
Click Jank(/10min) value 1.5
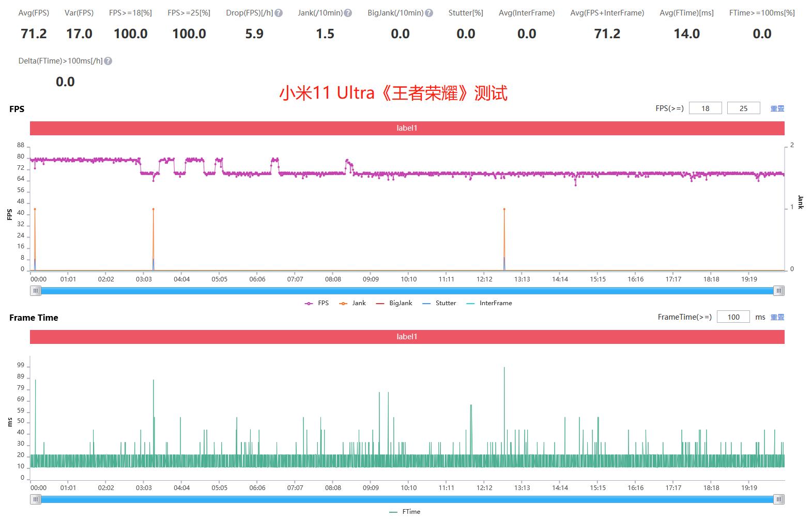pyautogui.click(x=325, y=34)
